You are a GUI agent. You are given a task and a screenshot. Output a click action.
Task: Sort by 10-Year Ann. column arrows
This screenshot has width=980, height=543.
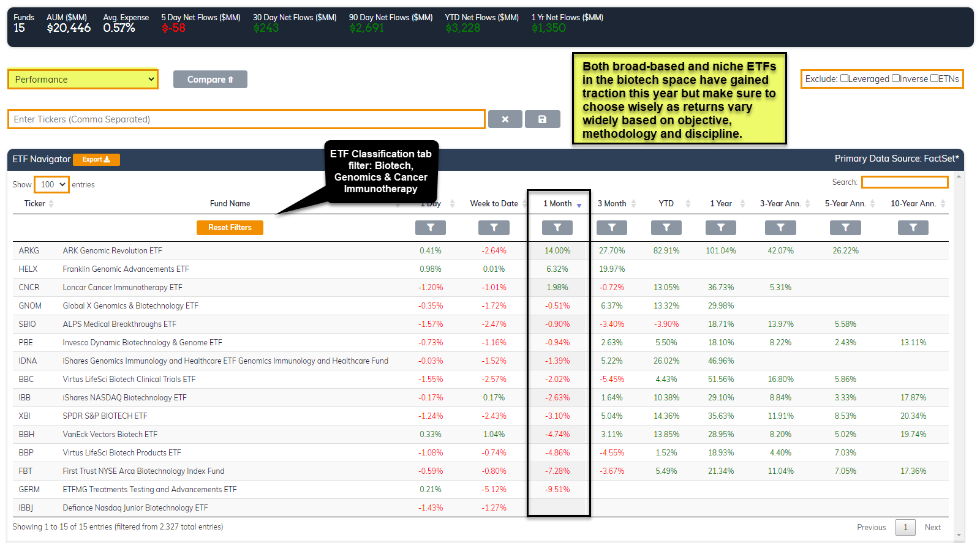943,204
